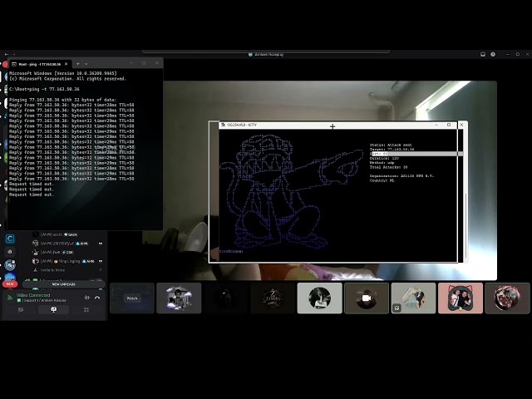The image size is (532, 399).
Task: Open the round blue server icon with badge
Action: (10, 265)
